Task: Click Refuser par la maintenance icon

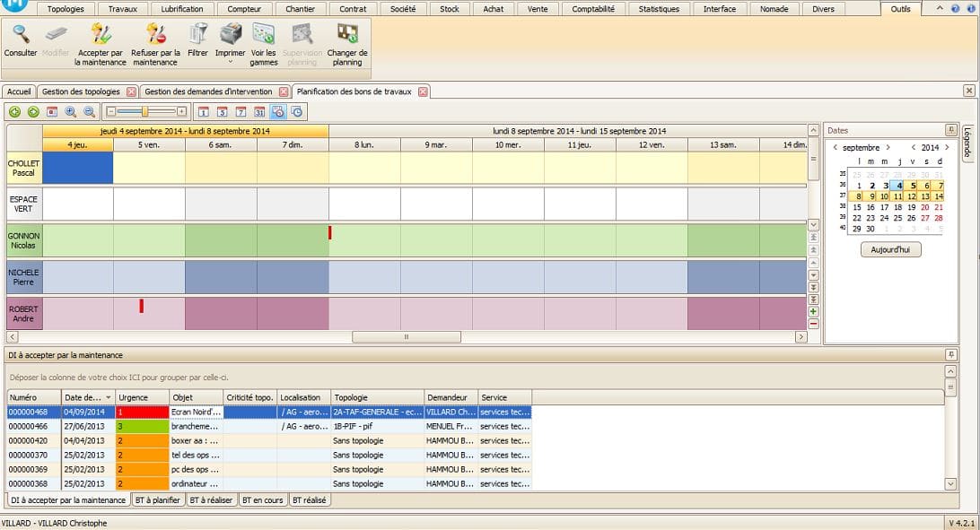Action: pyautogui.click(x=155, y=35)
